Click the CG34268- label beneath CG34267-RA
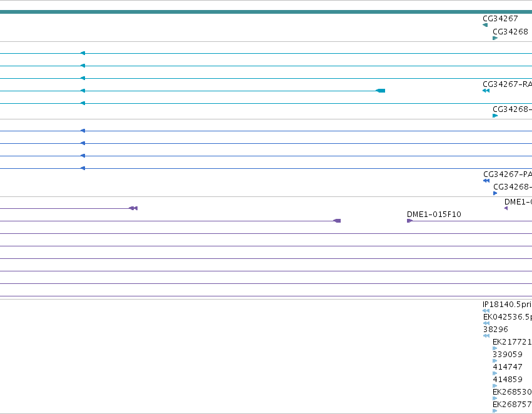This screenshot has height=414, width=532. click(x=513, y=109)
